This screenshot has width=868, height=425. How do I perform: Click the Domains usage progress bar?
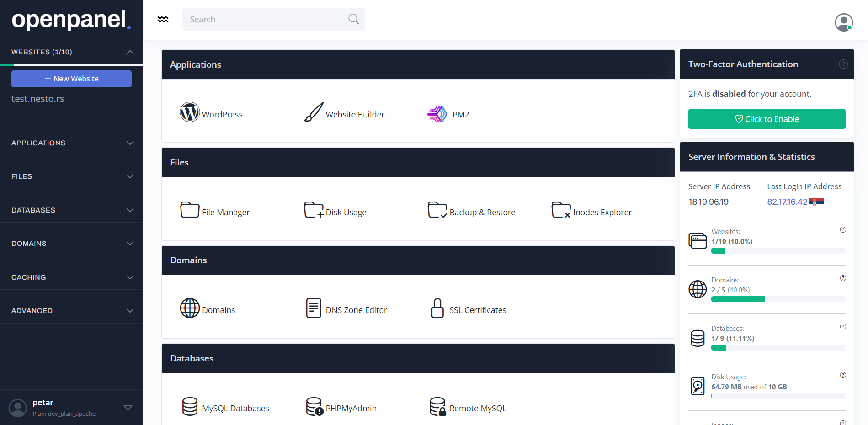coord(778,299)
